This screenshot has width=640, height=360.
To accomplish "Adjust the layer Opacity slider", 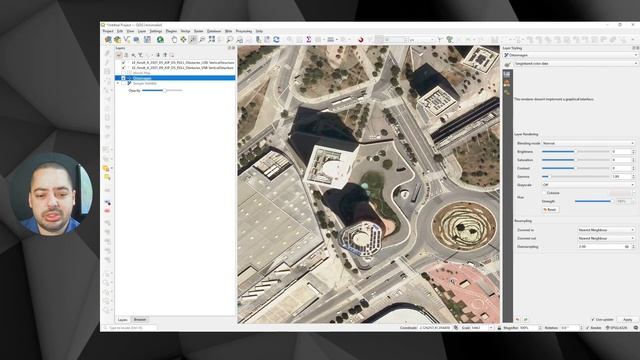I will pos(162,90).
